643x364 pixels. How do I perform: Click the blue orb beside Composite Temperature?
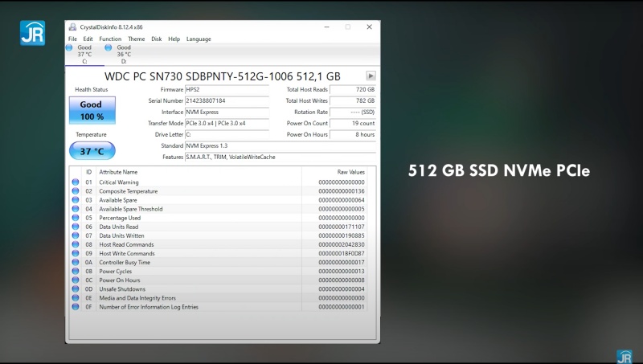point(76,191)
